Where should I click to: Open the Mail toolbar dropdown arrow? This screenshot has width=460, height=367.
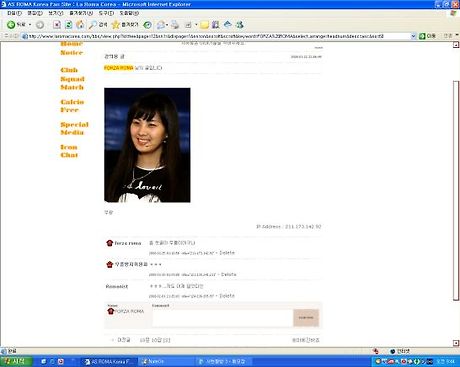coord(167,25)
